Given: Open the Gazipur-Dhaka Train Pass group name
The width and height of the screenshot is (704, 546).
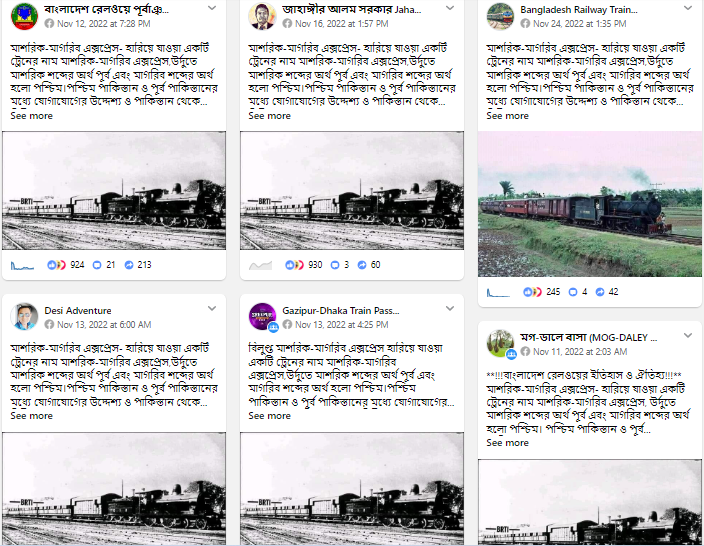Looking at the screenshot, I should coord(341,310).
